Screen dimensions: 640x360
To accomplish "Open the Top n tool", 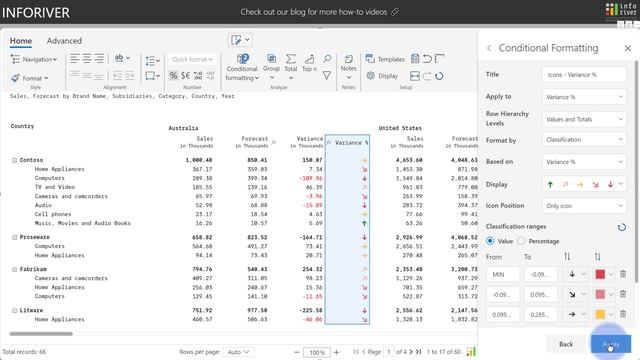I will point(309,64).
